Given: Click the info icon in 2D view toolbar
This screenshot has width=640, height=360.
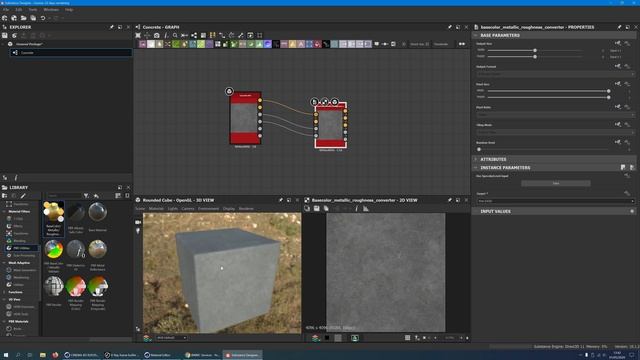Looking at the screenshot, I should 356,209.
